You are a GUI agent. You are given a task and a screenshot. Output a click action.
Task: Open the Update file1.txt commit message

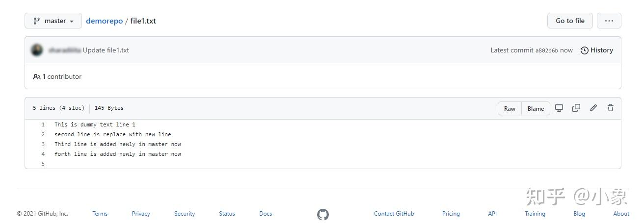click(x=106, y=50)
